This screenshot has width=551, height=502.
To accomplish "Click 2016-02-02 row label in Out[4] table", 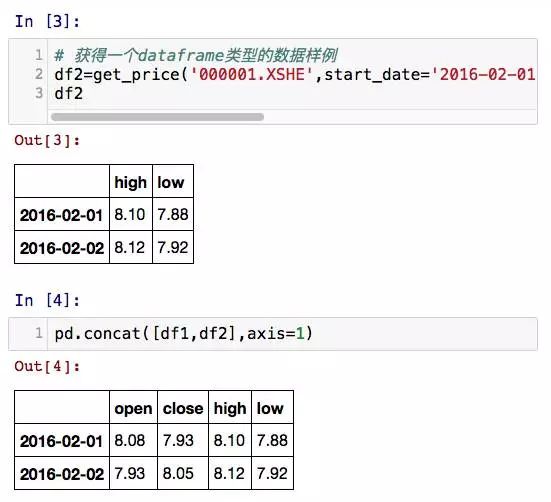I will click(x=62, y=473).
